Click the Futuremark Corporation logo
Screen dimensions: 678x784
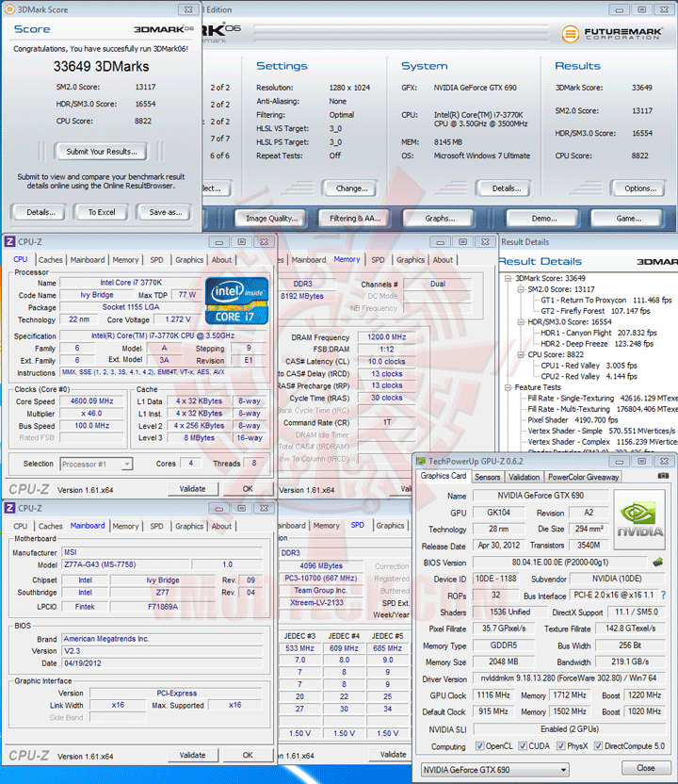[x=612, y=34]
